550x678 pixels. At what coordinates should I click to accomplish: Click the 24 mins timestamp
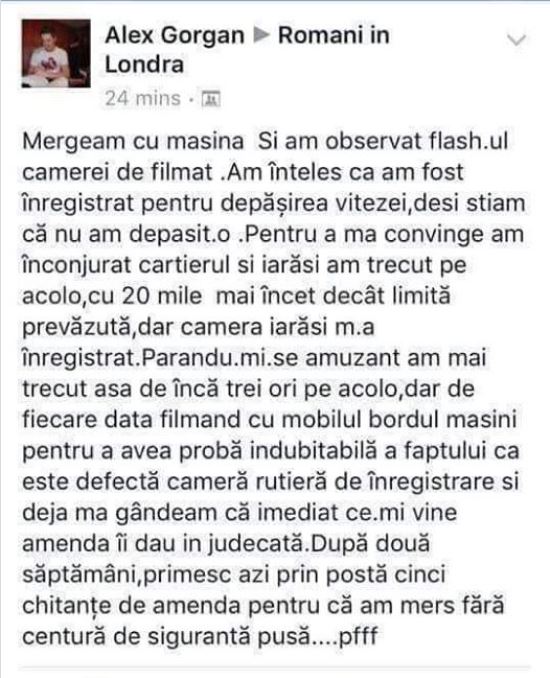[143, 98]
